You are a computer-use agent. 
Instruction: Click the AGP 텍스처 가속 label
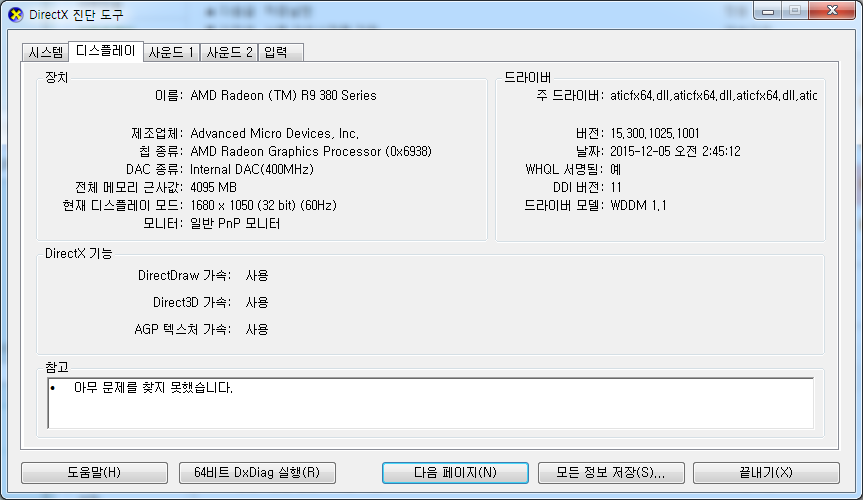point(183,329)
